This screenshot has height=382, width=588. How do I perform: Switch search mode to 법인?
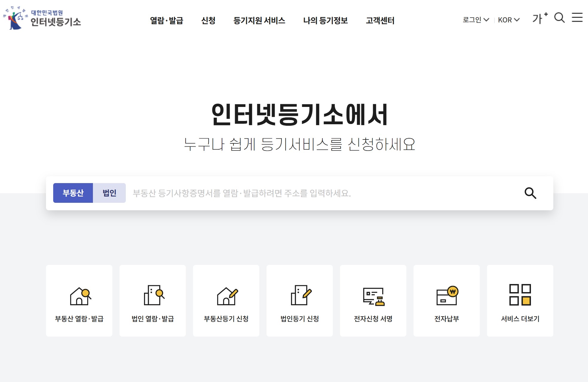[x=109, y=193]
